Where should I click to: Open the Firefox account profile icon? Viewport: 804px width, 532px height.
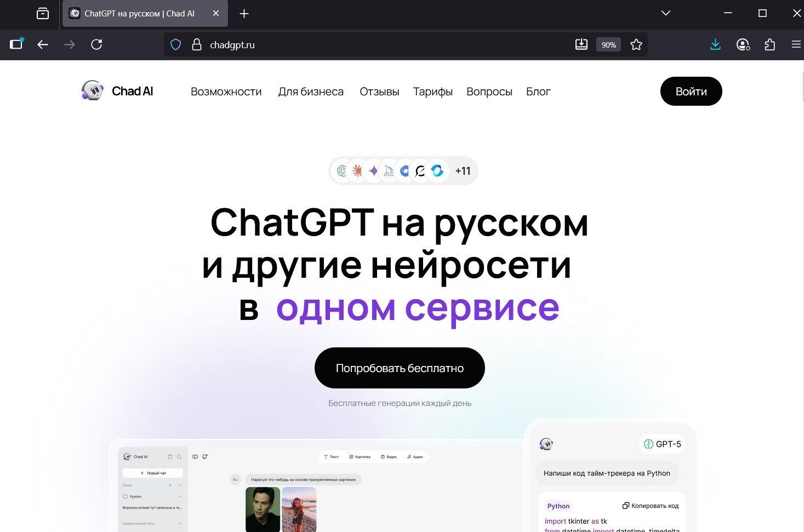743,45
